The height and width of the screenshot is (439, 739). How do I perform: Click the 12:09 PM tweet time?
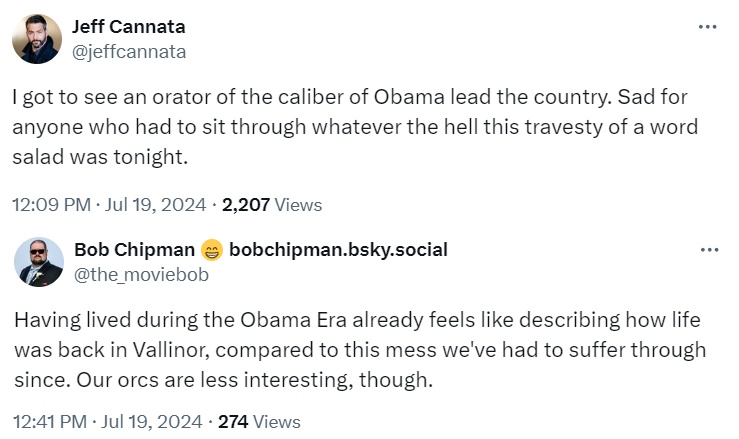50,205
